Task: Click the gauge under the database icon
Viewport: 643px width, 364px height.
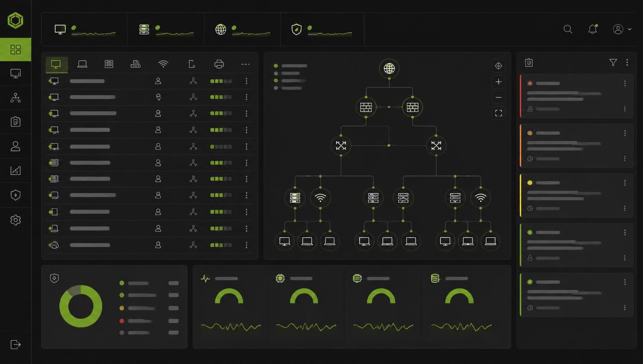Action: (459, 296)
